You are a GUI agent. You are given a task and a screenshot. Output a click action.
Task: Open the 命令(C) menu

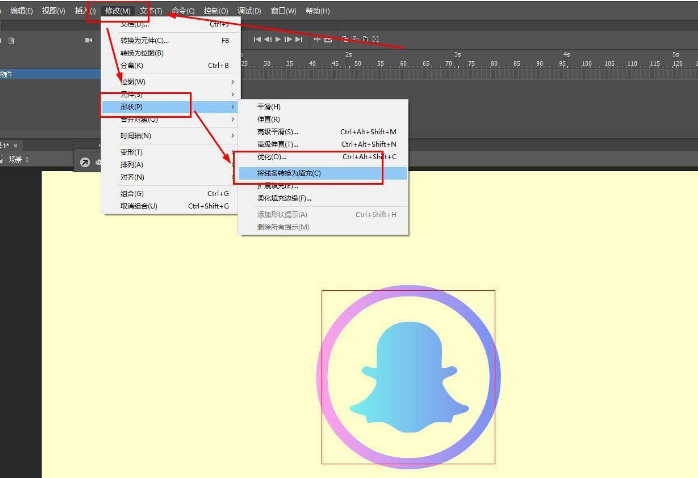coord(183,11)
